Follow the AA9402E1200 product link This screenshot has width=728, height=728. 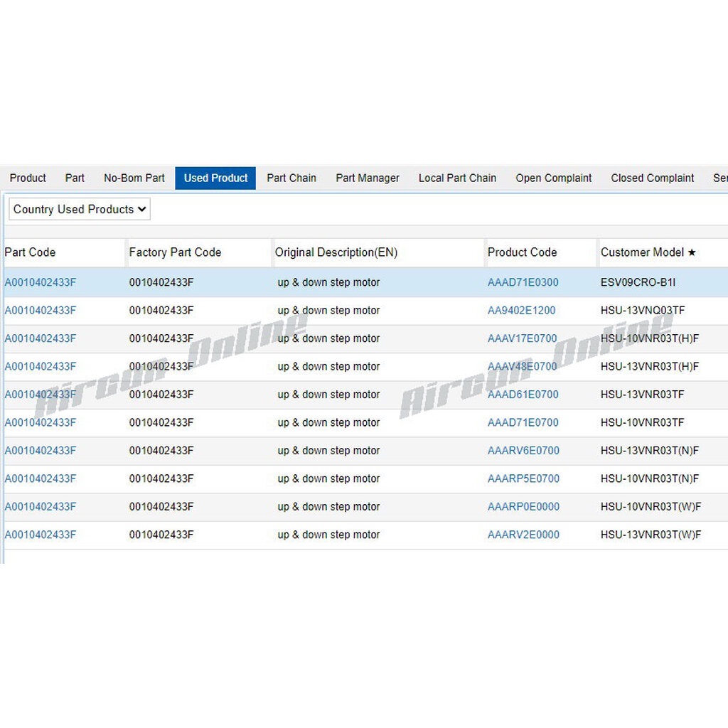pos(521,311)
